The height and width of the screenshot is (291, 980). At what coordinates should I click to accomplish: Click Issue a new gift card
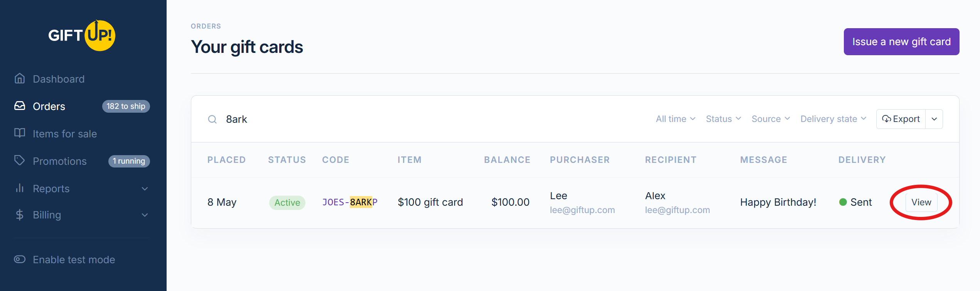901,42
